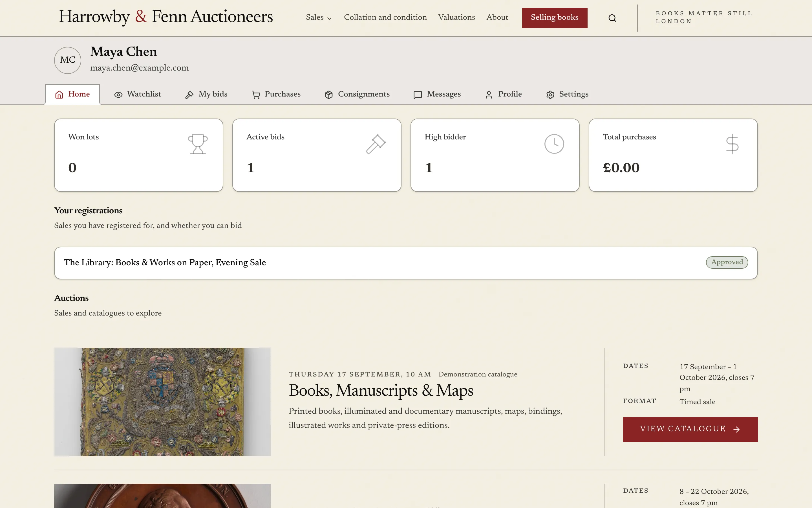Click View Catalogue for Books, Manuscripts & Maps
Viewport: 812px width, 508px height.
tap(690, 429)
